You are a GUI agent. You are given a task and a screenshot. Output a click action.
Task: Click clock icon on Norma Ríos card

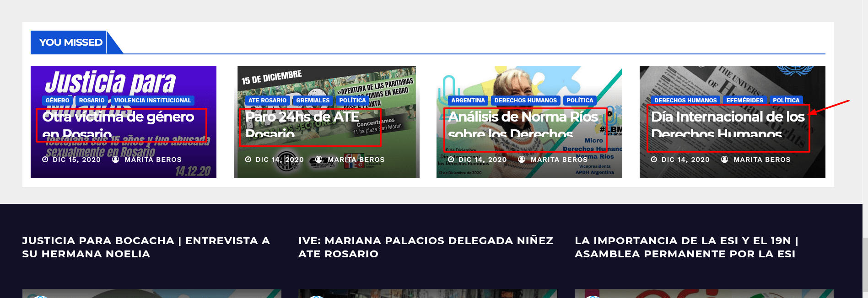pyautogui.click(x=451, y=160)
